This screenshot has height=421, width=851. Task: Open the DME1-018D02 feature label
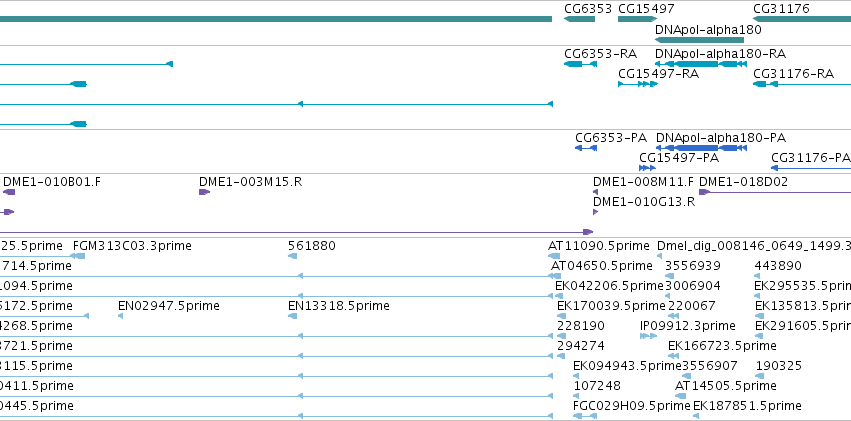[743, 182]
